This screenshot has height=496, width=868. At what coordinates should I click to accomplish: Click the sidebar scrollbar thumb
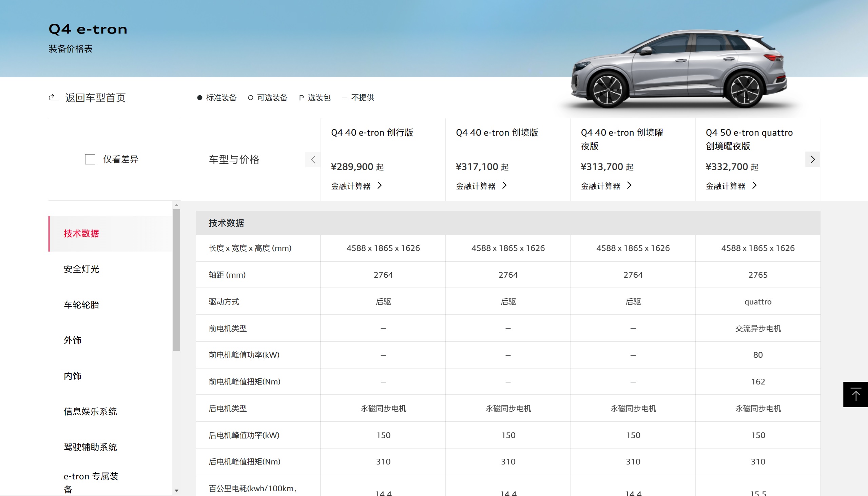click(x=176, y=279)
